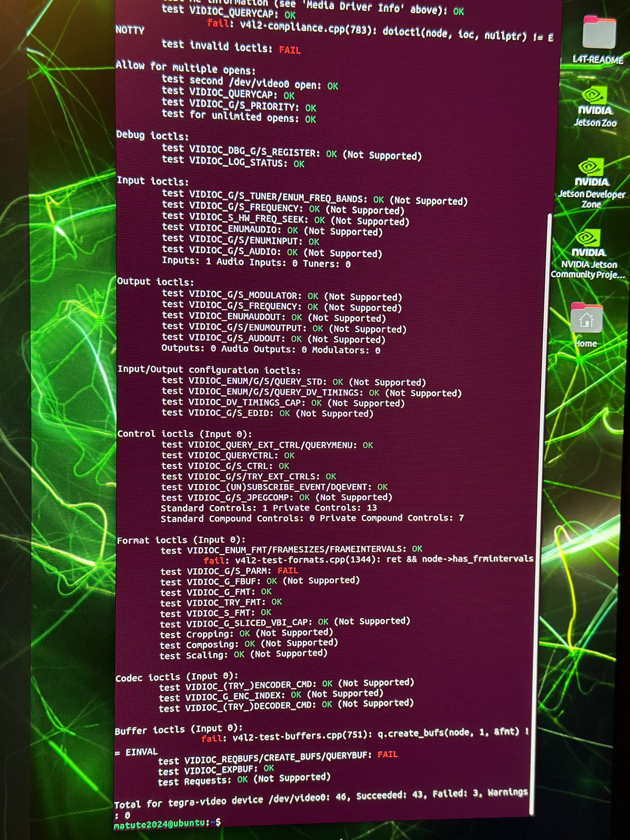Click the 'Debug ioctls:' heading
This screenshot has width=630, height=840.
[x=152, y=136]
